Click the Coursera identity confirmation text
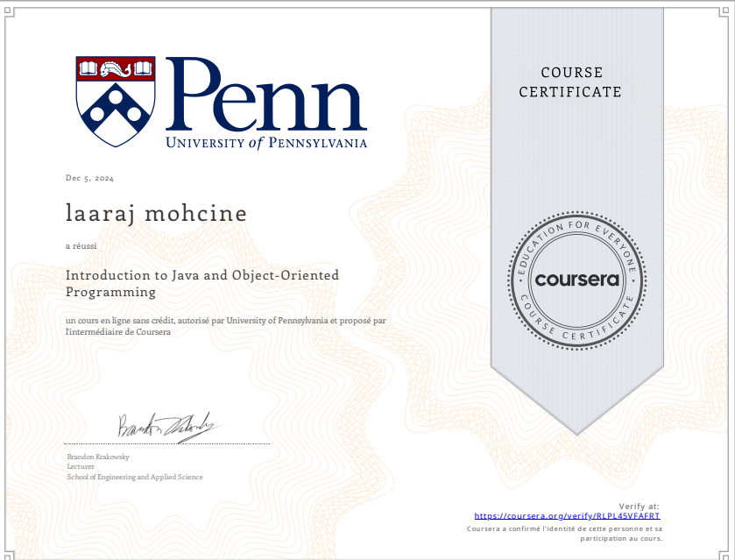The height and width of the screenshot is (560, 735). [x=574, y=533]
